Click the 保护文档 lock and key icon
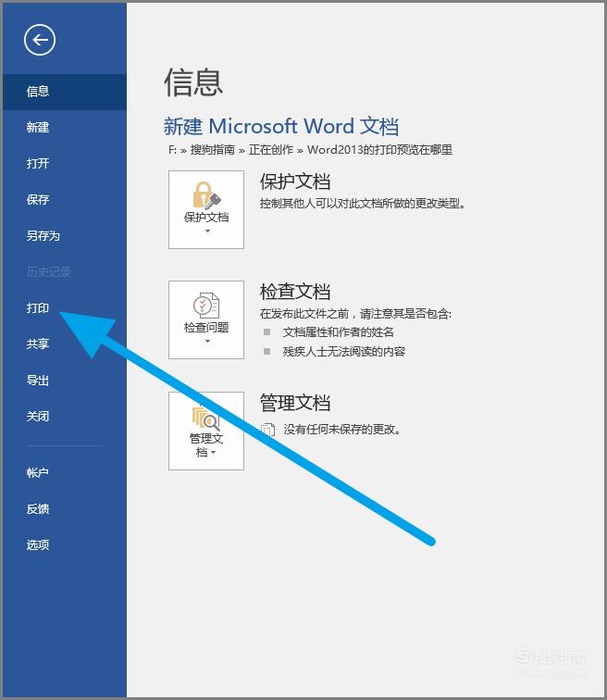Viewport: 607px width, 700px height. point(206,195)
